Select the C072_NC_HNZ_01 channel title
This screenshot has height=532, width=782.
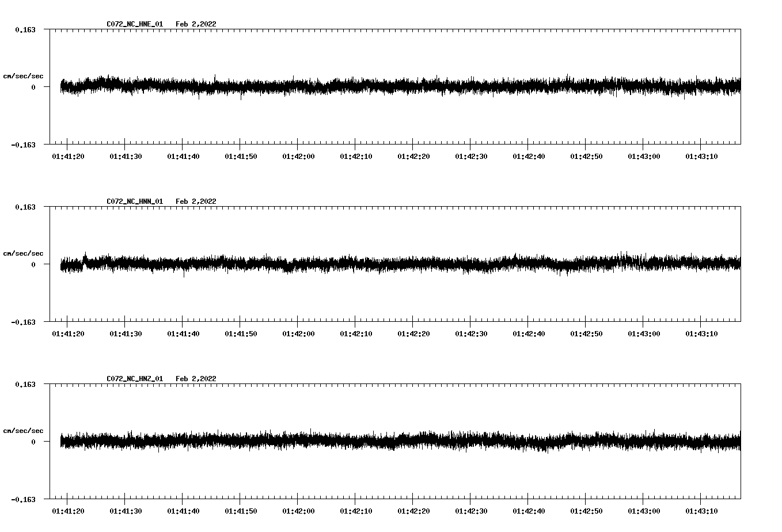(x=135, y=379)
